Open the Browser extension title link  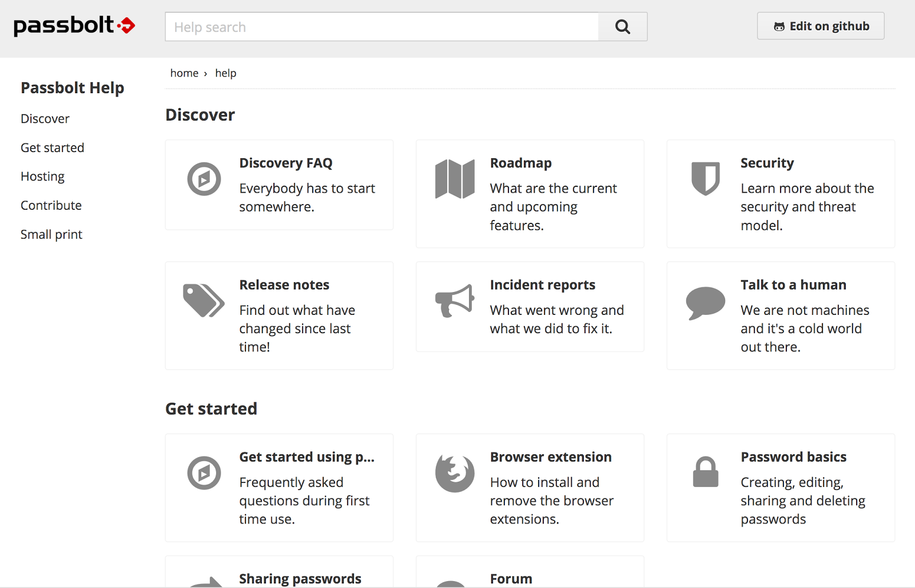pyautogui.click(x=551, y=457)
